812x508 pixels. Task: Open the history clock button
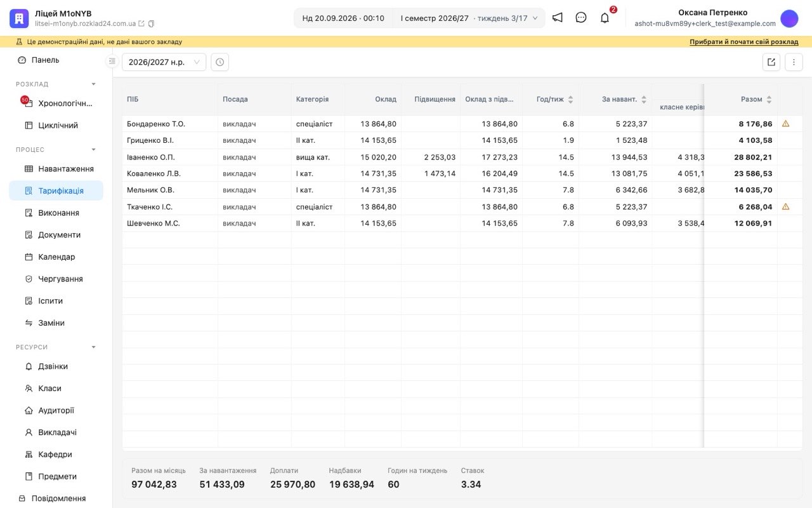coord(219,62)
